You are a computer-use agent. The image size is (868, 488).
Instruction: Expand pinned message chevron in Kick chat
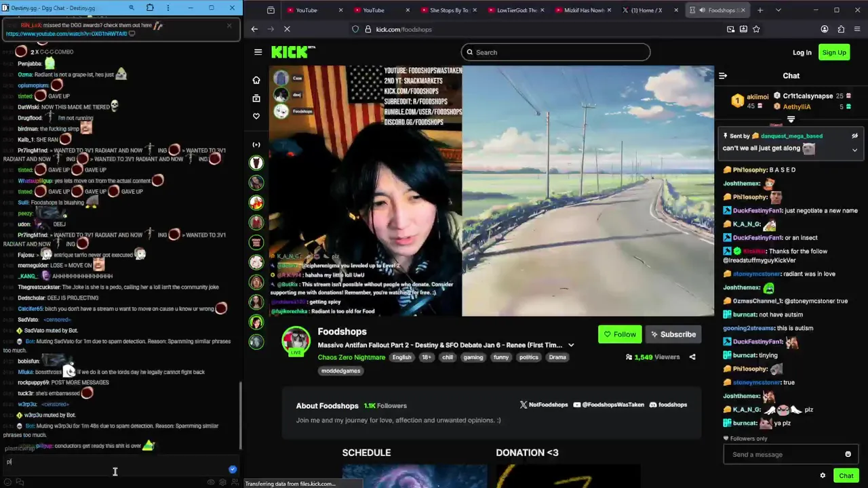pos(854,150)
